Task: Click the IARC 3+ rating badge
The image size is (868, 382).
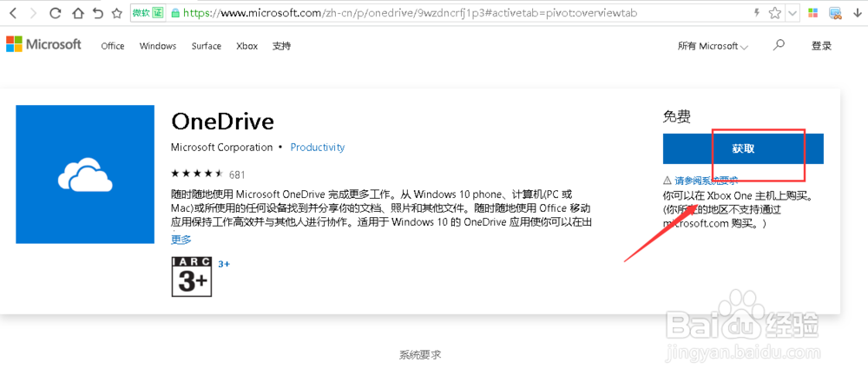Action: [192, 276]
